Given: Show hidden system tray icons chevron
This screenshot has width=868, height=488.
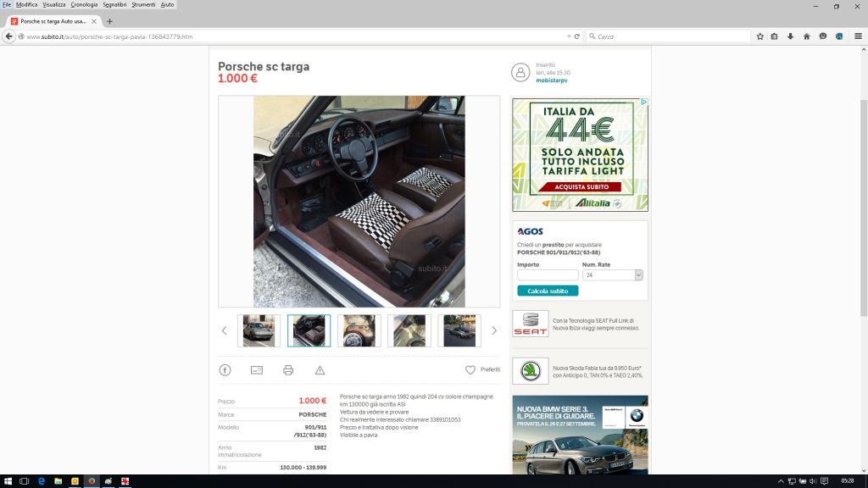Looking at the screenshot, I should coord(781,481).
